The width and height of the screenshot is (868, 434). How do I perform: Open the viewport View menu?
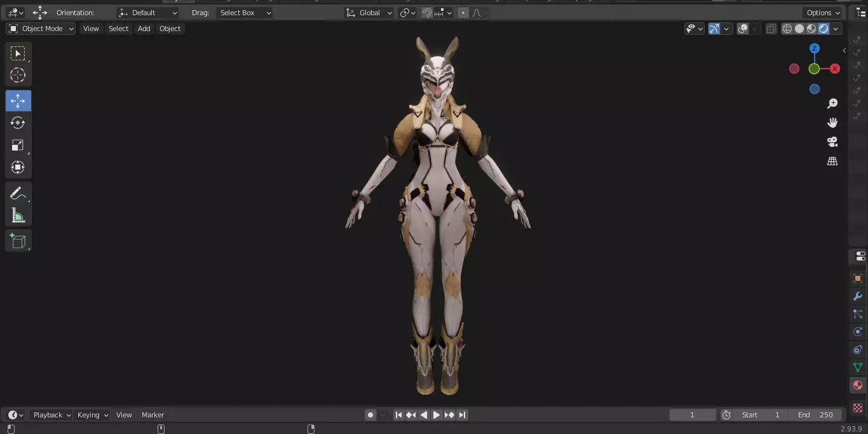[x=91, y=29]
